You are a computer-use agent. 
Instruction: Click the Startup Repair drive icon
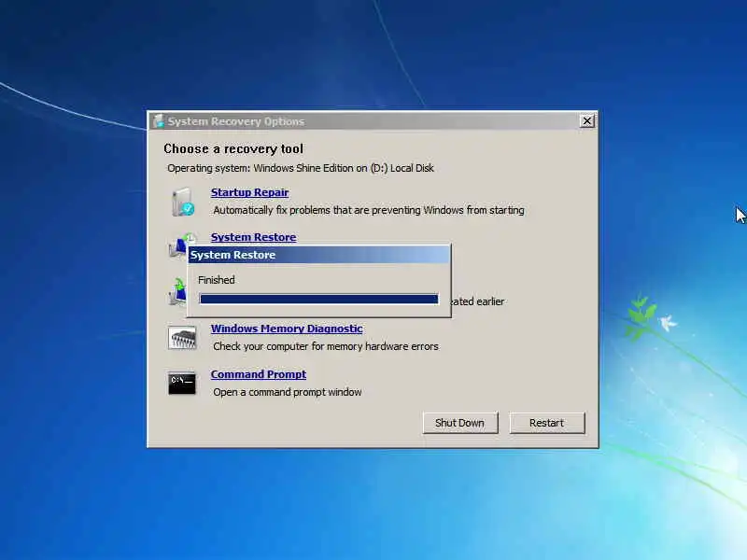[183, 202]
